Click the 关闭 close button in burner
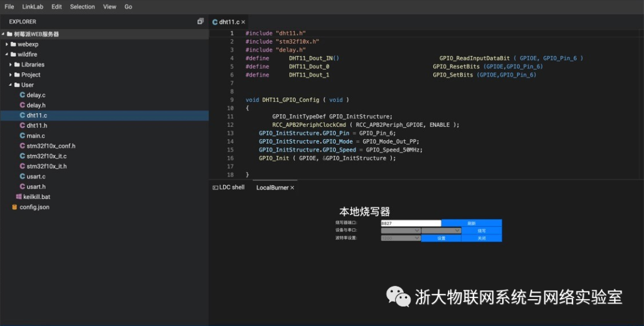Screen dimensions: 644x326 481,238
